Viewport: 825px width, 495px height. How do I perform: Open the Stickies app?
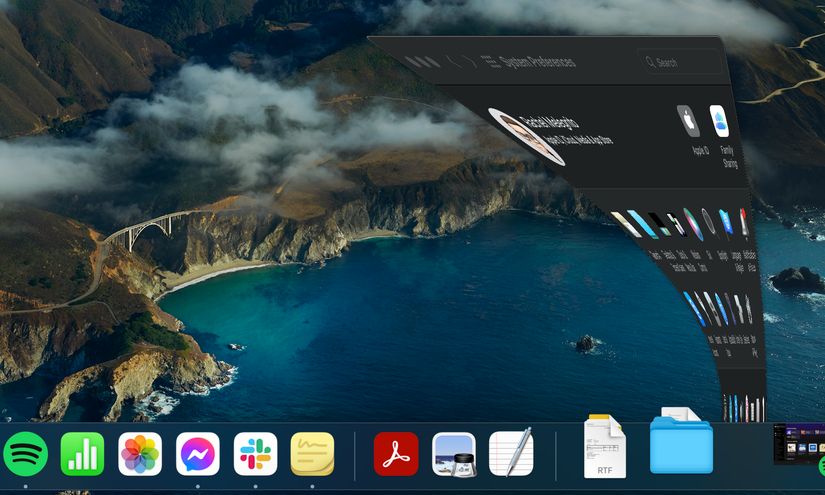pyautogui.click(x=313, y=454)
